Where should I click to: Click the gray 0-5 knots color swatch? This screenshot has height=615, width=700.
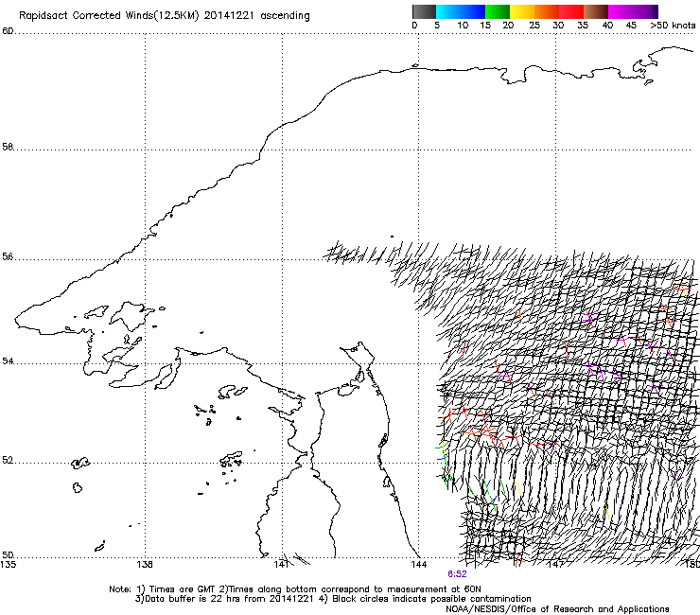[x=424, y=11]
